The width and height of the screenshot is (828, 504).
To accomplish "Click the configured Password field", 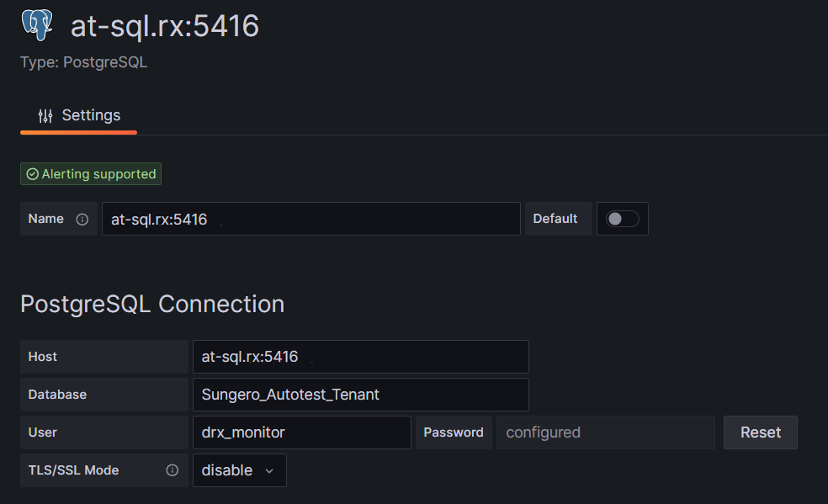I will click(605, 432).
